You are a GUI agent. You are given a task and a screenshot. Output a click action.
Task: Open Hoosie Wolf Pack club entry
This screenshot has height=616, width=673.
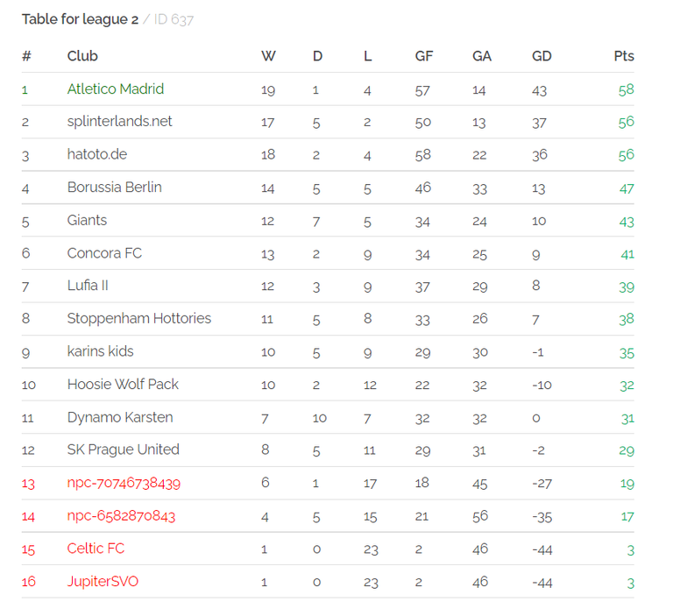coord(123,384)
